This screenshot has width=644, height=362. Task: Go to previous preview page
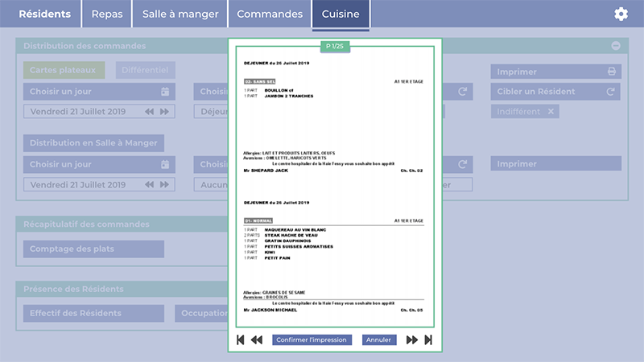coord(257,340)
